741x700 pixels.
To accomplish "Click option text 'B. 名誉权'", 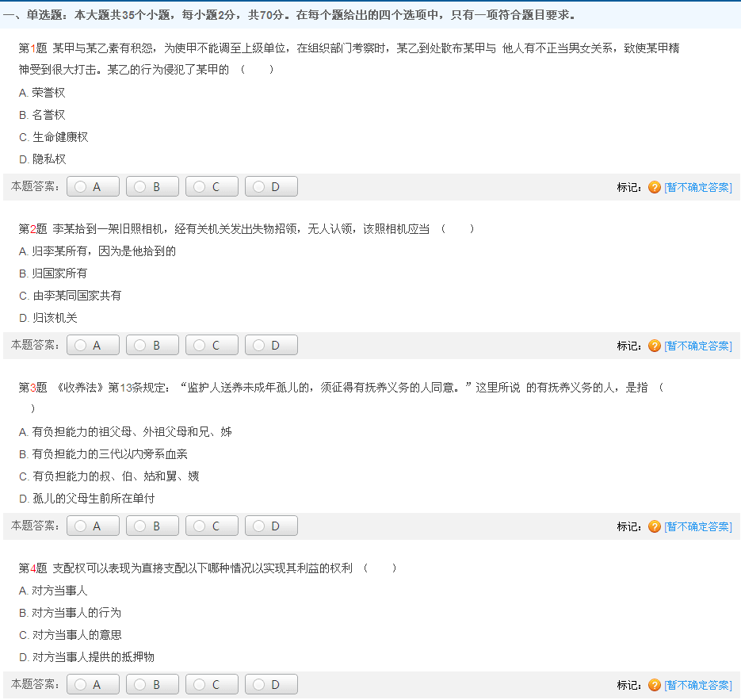I will click(x=42, y=115).
